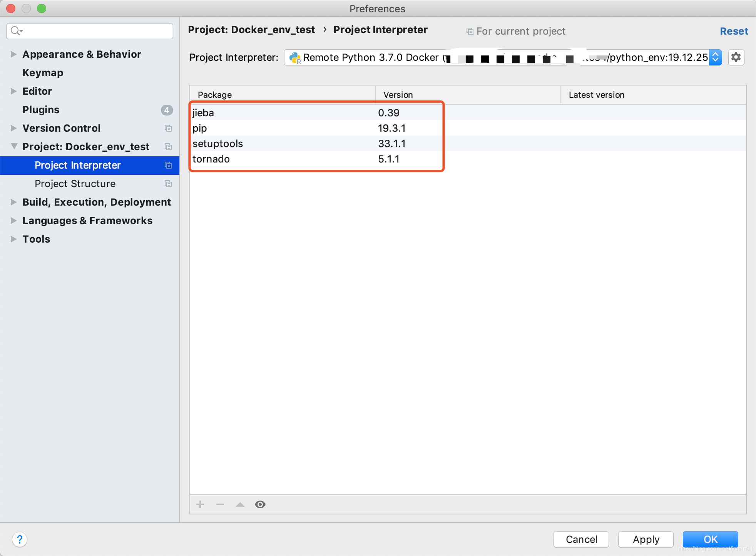Click the settings search input field

tap(96, 31)
